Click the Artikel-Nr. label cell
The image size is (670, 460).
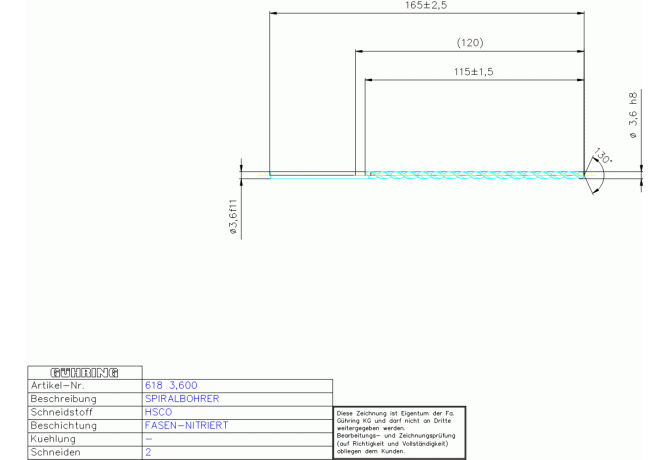tap(84, 385)
